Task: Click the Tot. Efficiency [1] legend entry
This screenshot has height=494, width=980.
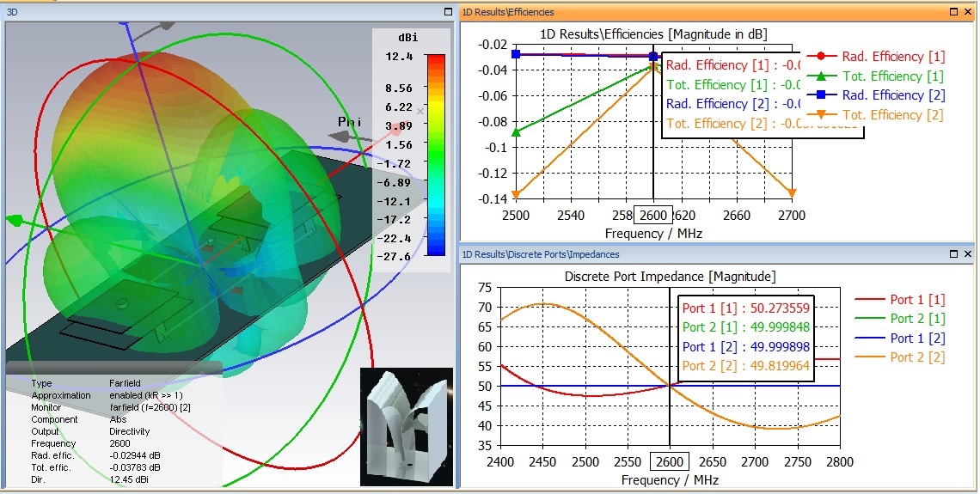Action: click(875, 76)
